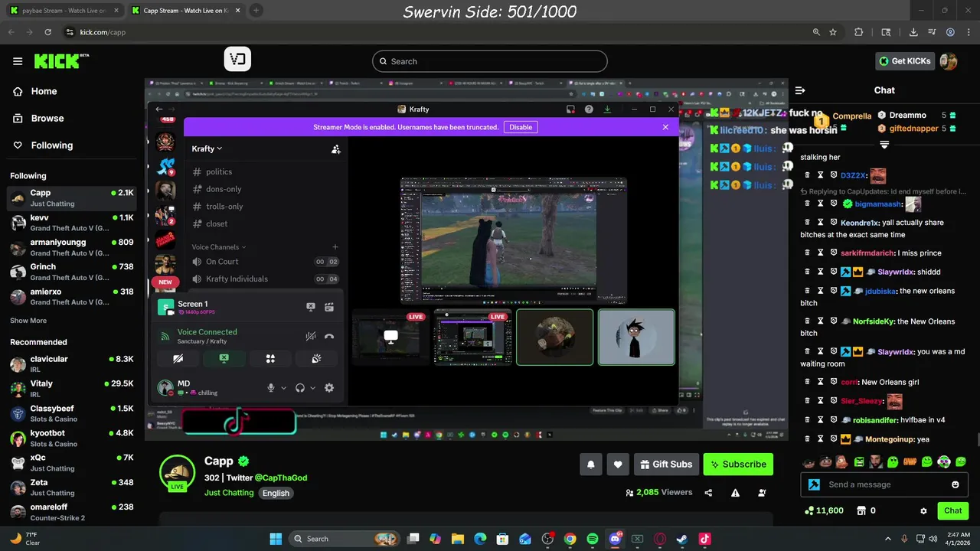This screenshot has height=551, width=980.
Task: Click the user icon beside report
Action: pyautogui.click(x=762, y=493)
